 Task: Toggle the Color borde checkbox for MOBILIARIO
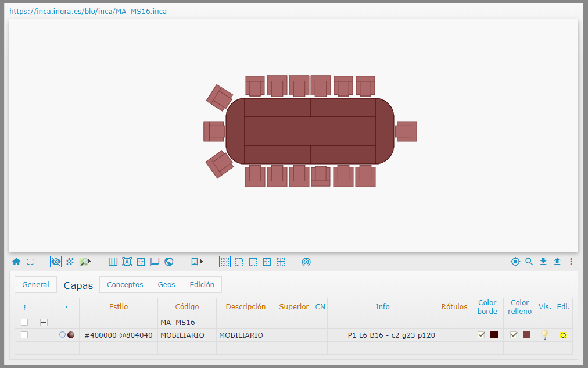pos(481,335)
